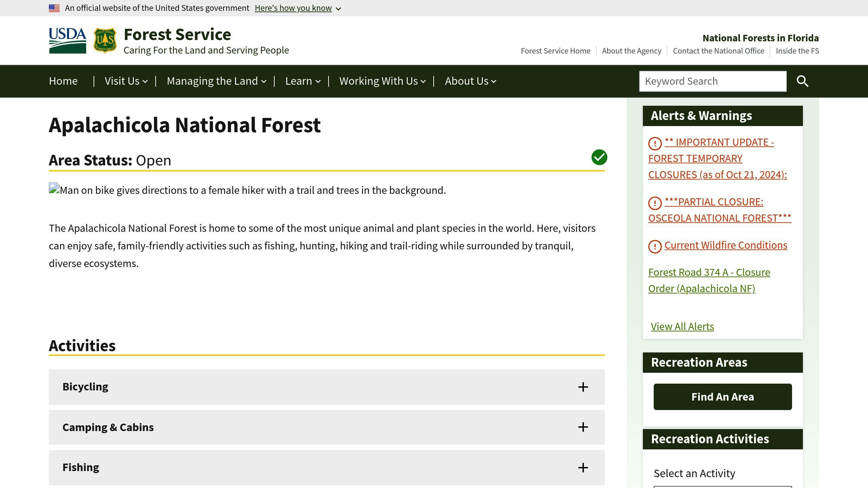The height and width of the screenshot is (488, 868).
Task: Open Forest Road 374 A Closure Order link
Action: (709, 280)
